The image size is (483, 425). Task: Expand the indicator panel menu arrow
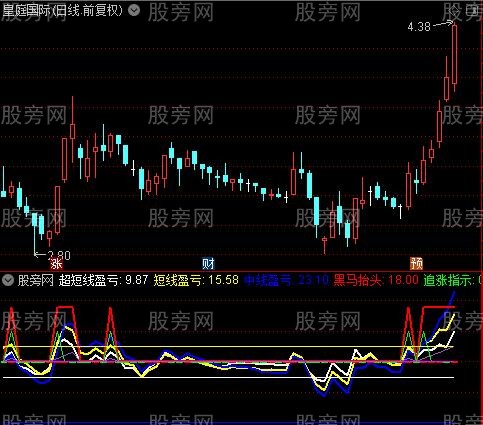pos(8,280)
